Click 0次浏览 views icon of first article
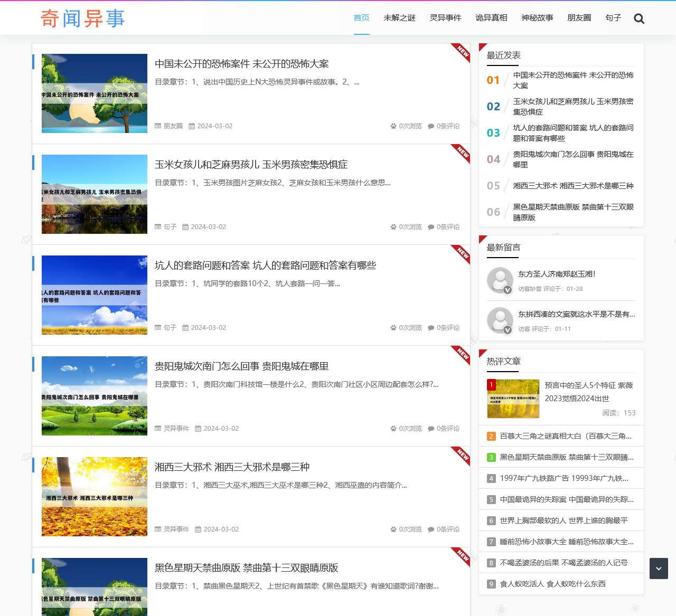Viewport: 676px width, 616px height. tap(393, 126)
